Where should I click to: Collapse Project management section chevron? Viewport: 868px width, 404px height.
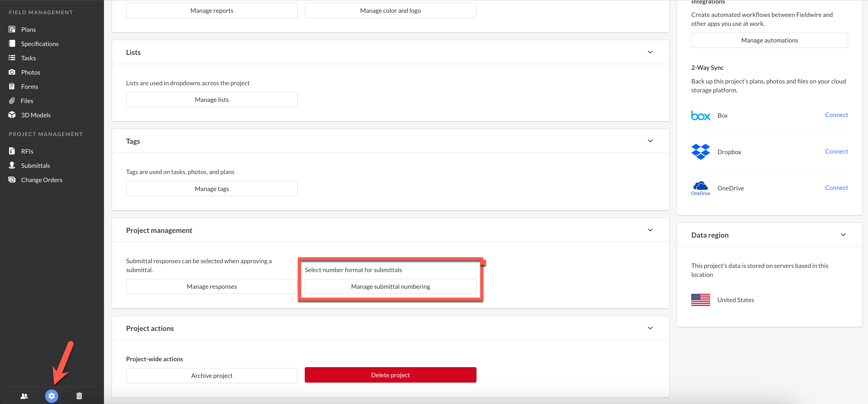point(650,230)
